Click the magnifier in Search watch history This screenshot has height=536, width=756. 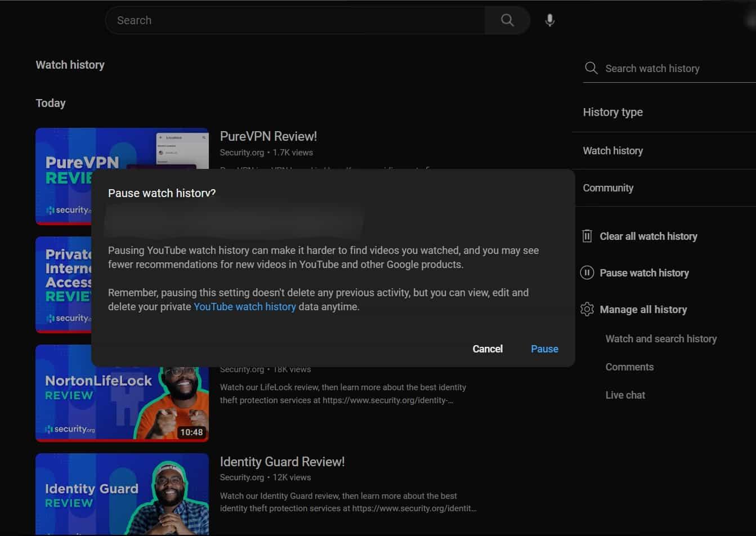point(591,68)
